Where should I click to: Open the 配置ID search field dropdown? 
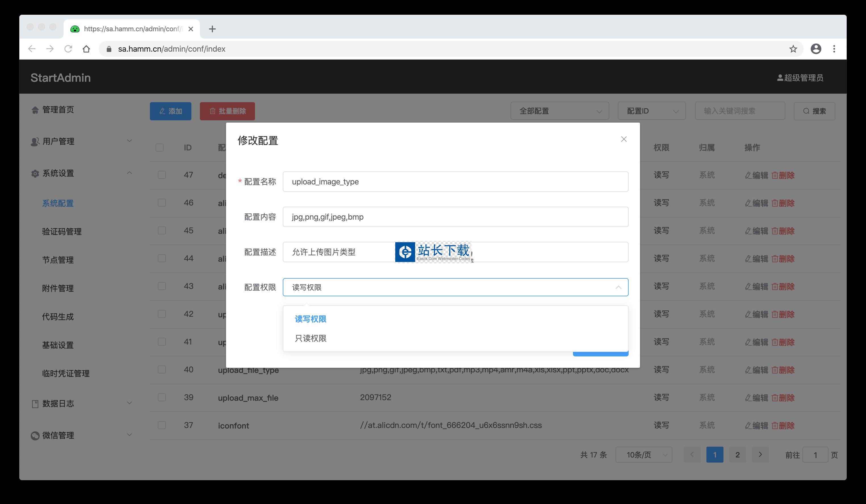pyautogui.click(x=652, y=111)
